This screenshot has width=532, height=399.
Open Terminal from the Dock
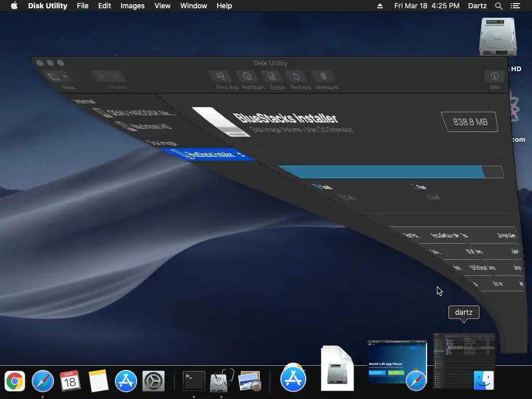pos(194,381)
